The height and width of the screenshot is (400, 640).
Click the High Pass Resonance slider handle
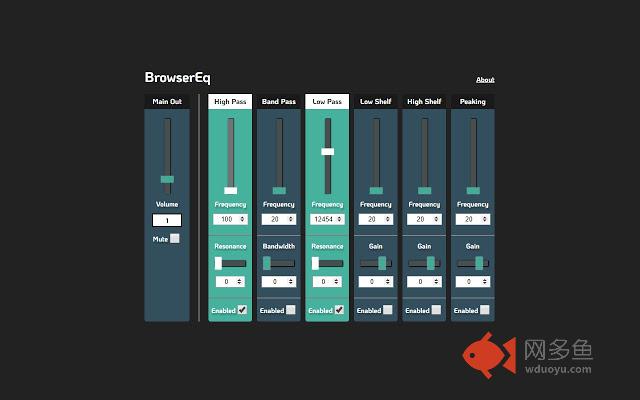(218, 263)
